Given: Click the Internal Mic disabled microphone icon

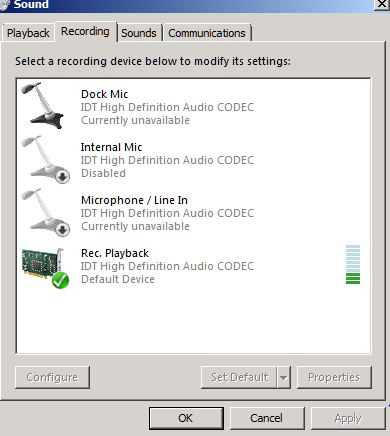Looking at the screenshot, I should pyautogui.click(x=45, y=159).
